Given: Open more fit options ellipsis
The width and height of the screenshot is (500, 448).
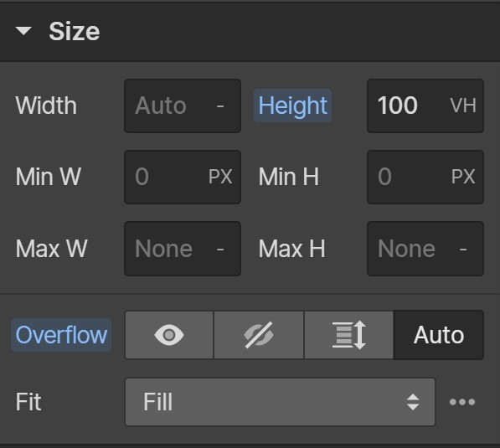Looking at the screenshot, I should tap(462, 402).
